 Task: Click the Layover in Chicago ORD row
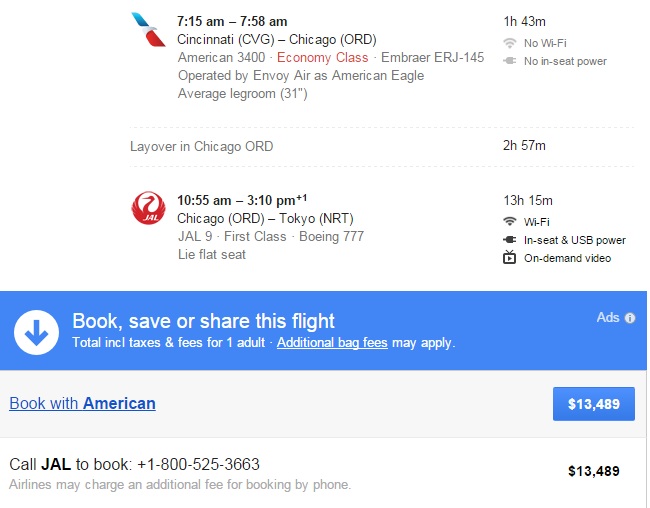pyautogui.click(x=201, y=146)
